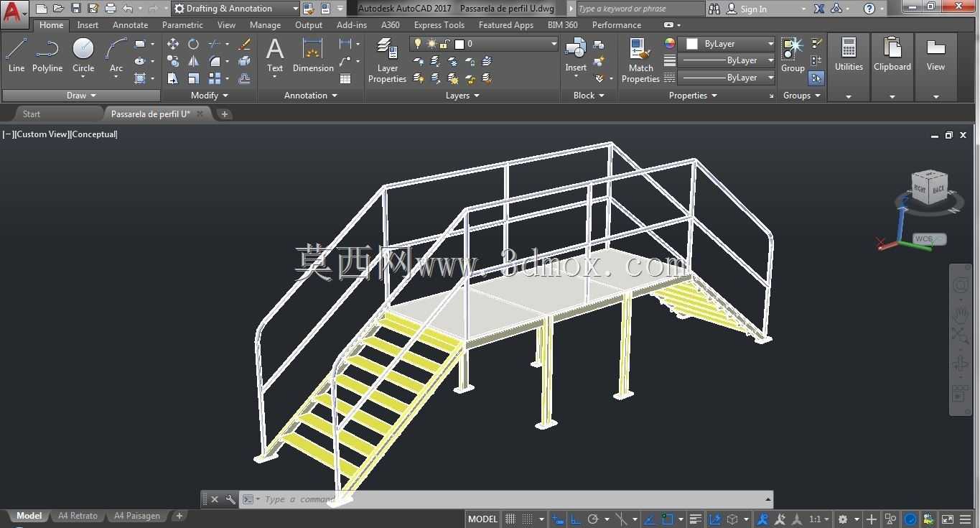Click the Sign In button
The image size is (980, 528).
[753, 9]
